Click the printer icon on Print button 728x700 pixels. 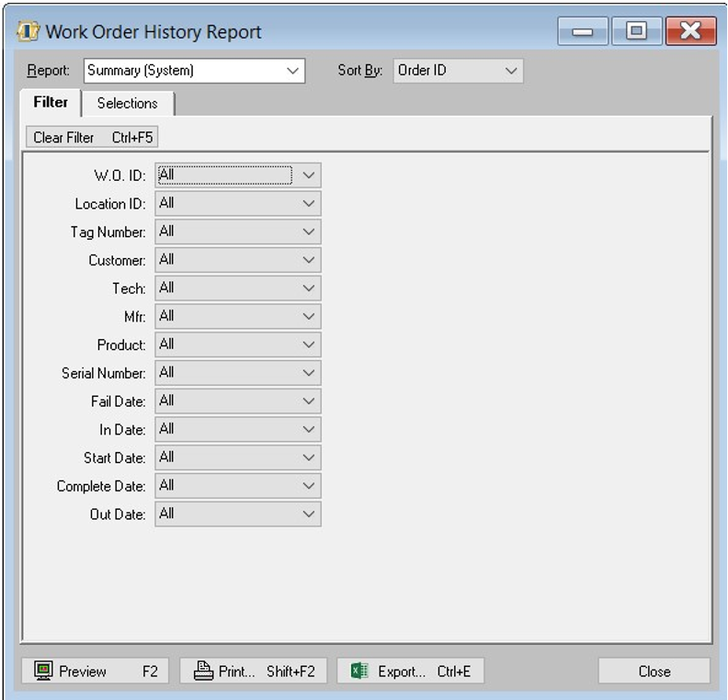point(203,671)
